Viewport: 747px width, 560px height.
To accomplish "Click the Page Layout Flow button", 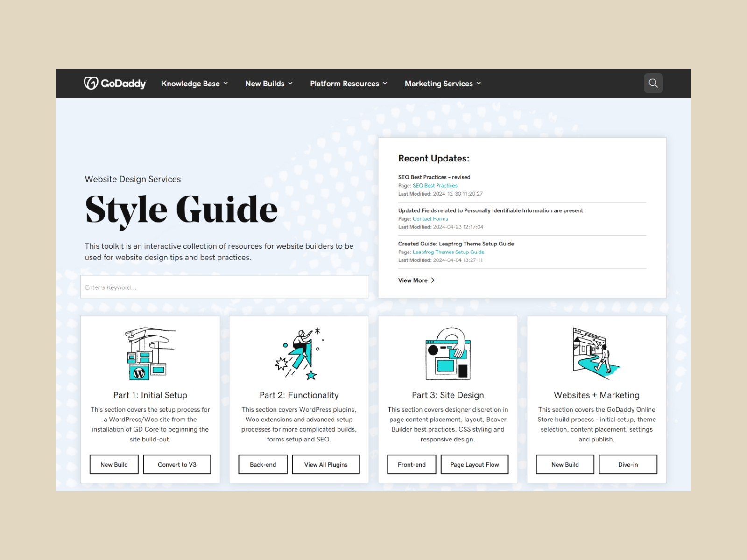I will coord(475,464).
